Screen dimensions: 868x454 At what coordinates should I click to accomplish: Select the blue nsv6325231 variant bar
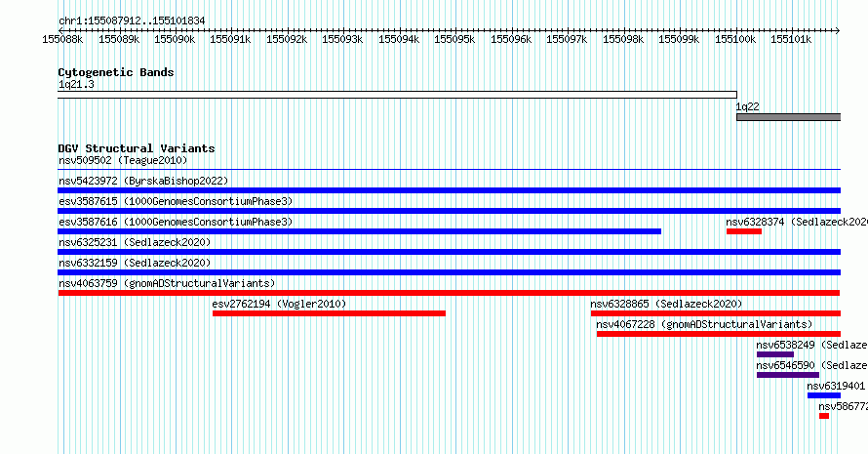[449, 252]
